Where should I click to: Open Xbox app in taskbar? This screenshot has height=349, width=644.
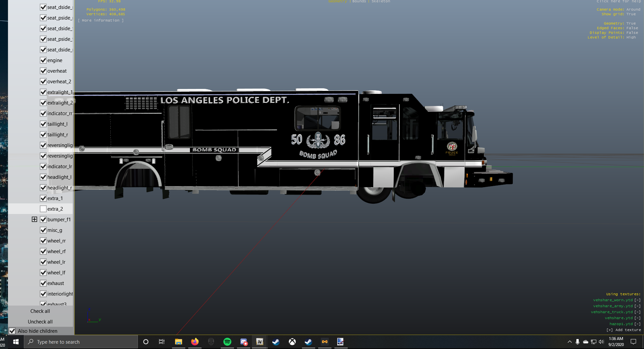[292, 342]
